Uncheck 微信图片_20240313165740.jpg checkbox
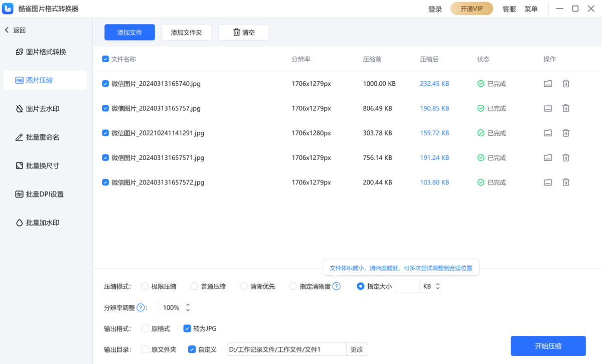This screenshot has width=602, height=364. 105,84
